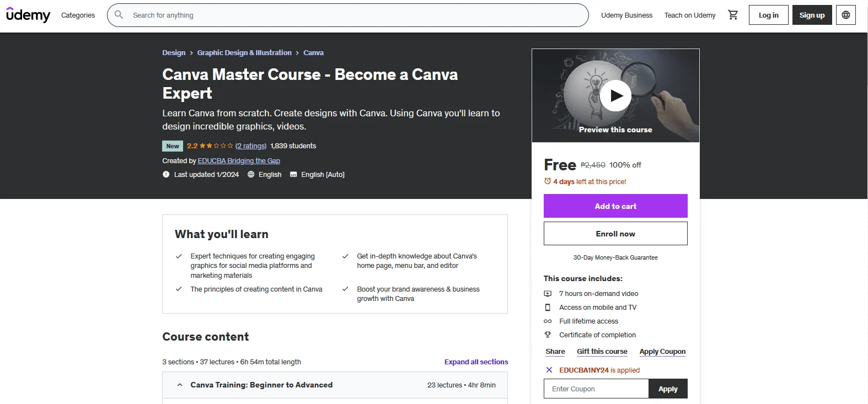Collapse the Canva Training section chevron

tap(180, 385)
